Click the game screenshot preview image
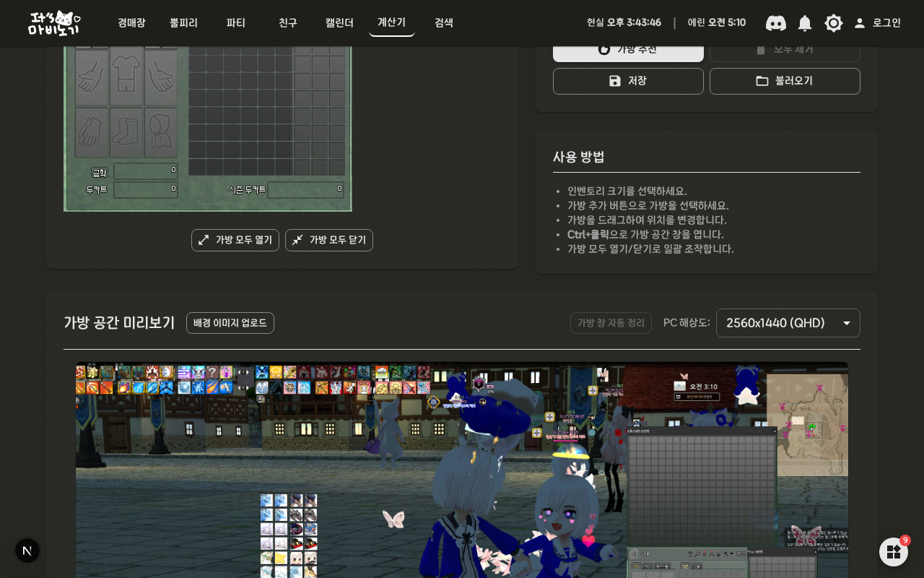924x578 pixels. tap(462, 470)
